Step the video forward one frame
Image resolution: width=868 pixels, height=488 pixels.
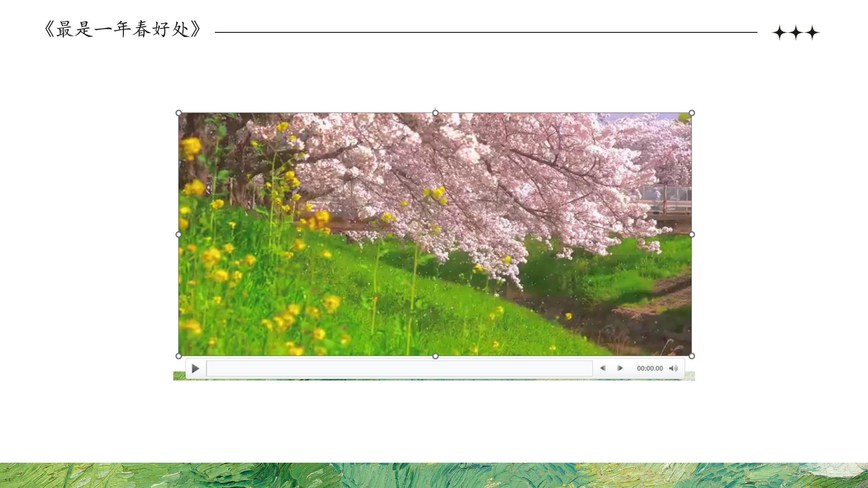click(620, 368)
